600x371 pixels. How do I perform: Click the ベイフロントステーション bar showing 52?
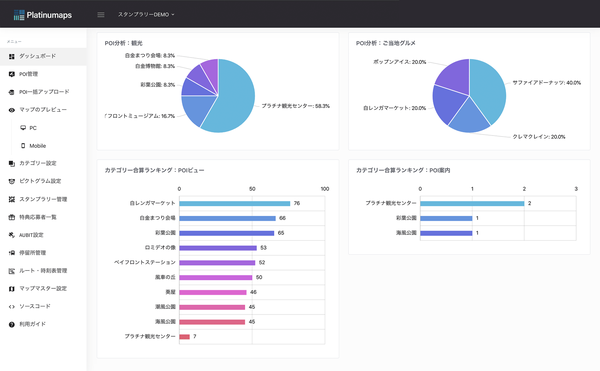(217, 263)
